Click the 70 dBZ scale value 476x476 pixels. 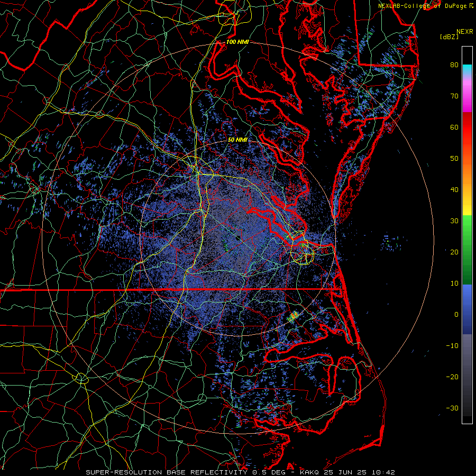(454, 96)
